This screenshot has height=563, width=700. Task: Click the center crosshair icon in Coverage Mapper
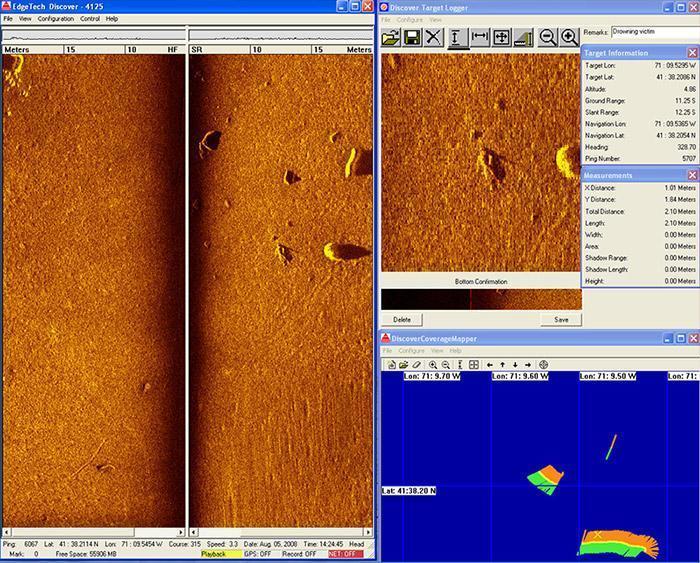click(x=544, y=365)
